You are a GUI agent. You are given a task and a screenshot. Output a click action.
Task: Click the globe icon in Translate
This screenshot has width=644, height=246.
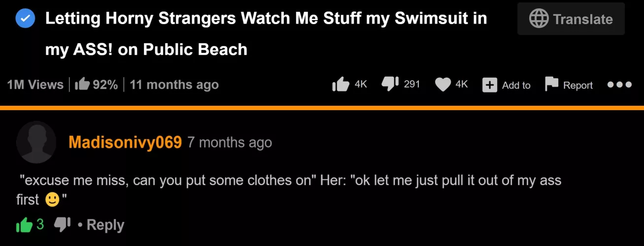pyautogui.click(x=539, y=19)
